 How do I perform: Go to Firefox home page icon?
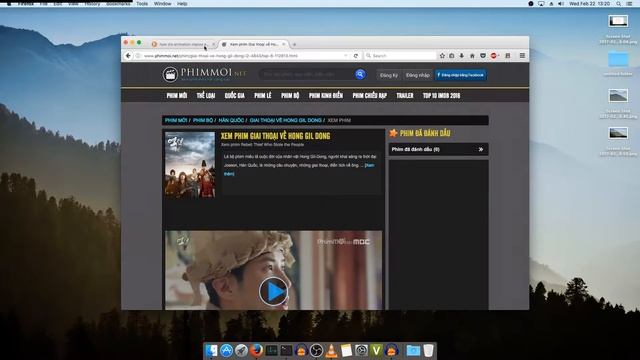click(x=472, y=56)
